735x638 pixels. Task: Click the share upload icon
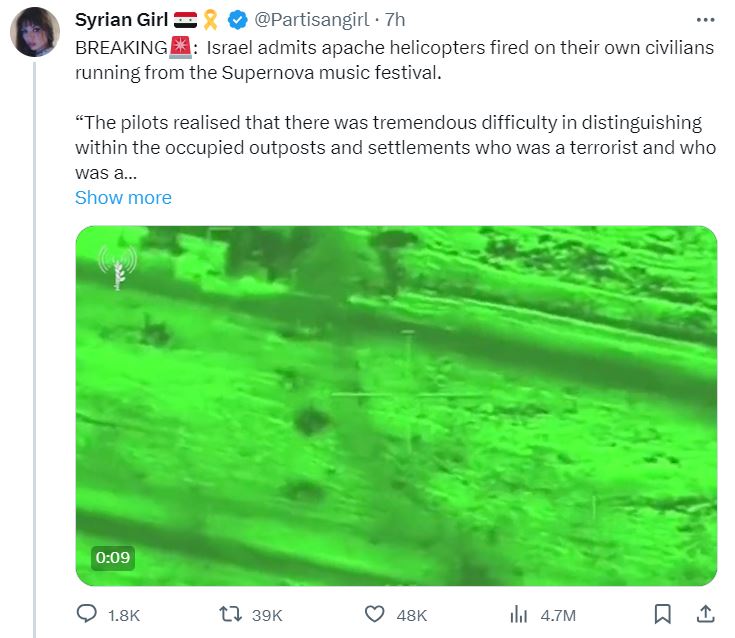click(705, 614)
